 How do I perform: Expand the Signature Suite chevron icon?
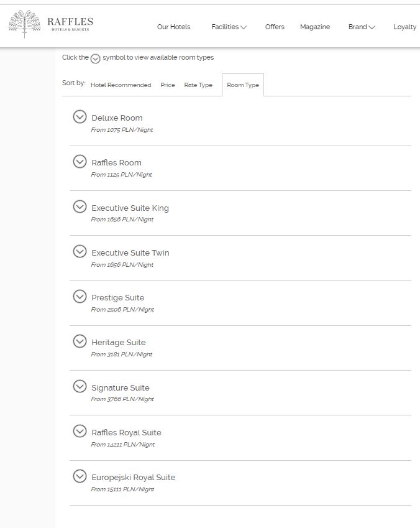coord(80,386)
